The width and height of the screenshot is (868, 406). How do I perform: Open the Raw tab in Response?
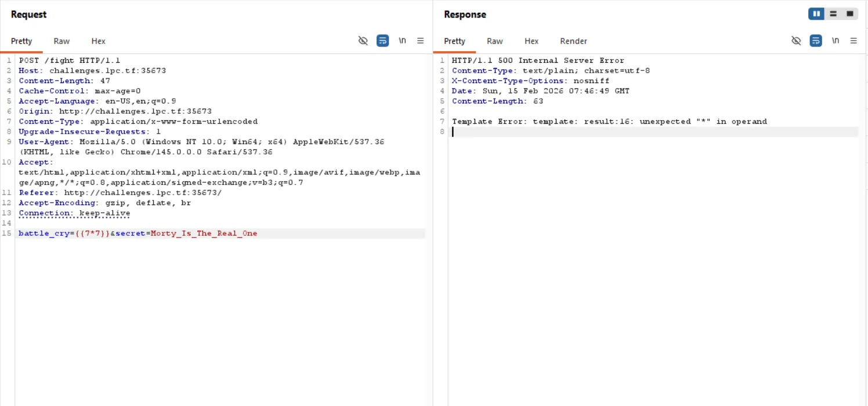pyautogui.click(x=494, y=41)
